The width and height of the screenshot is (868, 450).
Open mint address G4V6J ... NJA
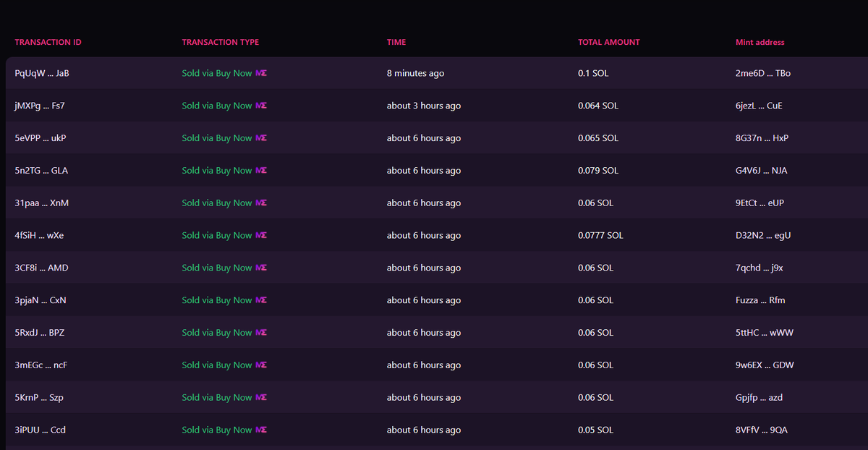[762, 171]
